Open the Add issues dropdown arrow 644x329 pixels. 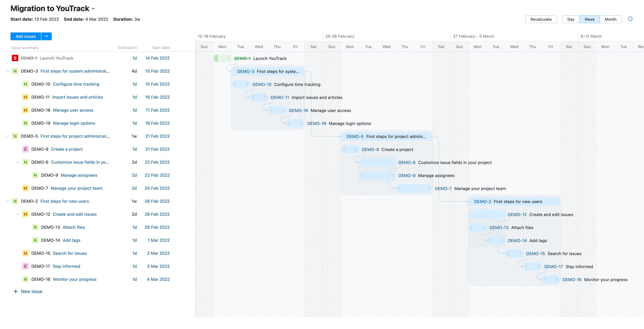47,36
